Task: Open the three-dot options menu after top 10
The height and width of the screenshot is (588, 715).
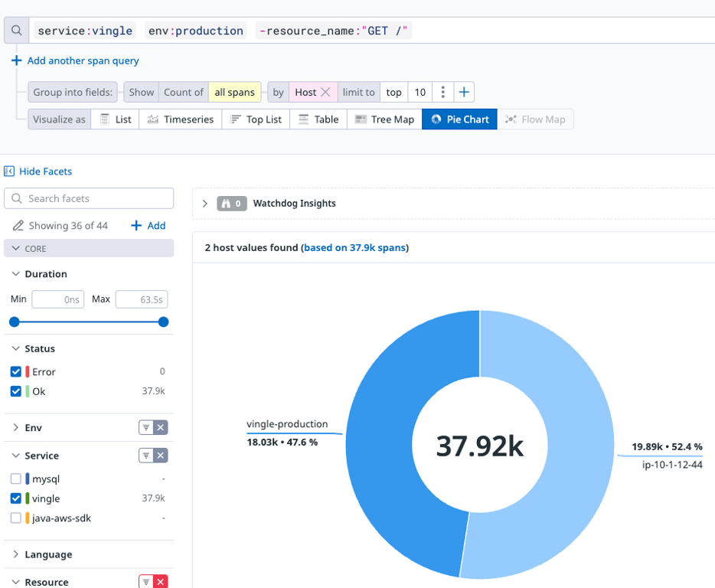Action: [x=442, y=92]
